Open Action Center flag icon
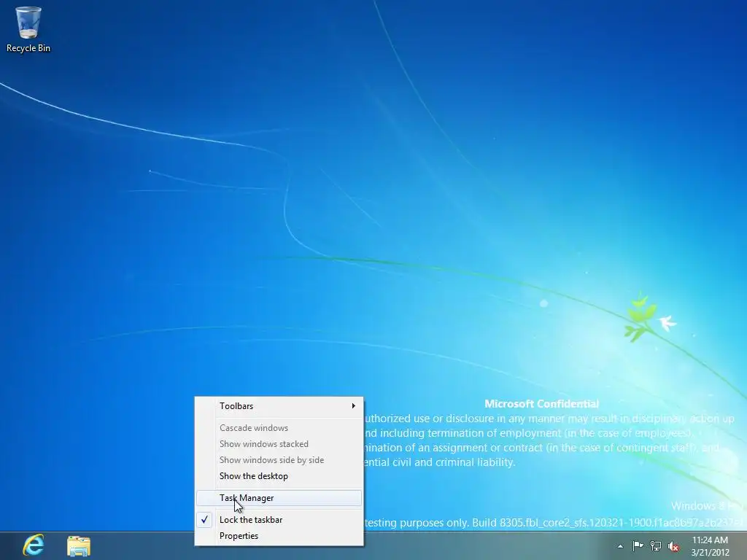This screenshot has width=747, height=560. click(x=638, y=546)
